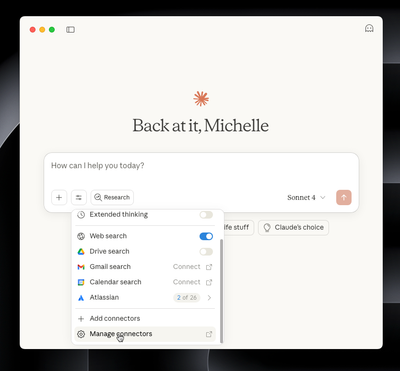Click the Google Drive icon
The height and width of the screenshot is (371, 400).
[x=81, y=252]
